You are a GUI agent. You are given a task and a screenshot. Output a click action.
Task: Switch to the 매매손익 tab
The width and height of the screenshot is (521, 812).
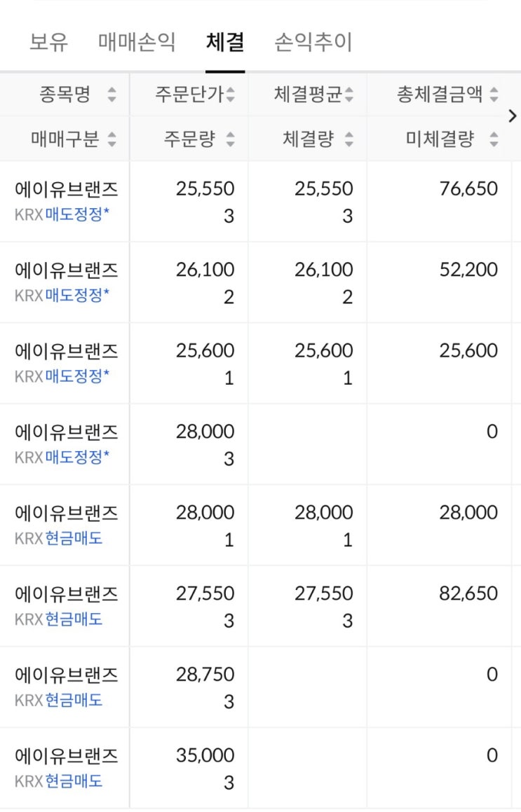click(137, 43)
